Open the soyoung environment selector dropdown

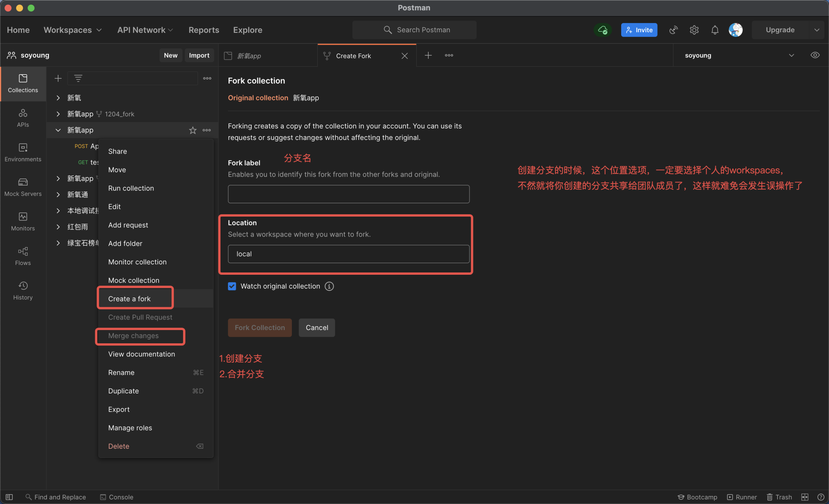tap(791, 55)
